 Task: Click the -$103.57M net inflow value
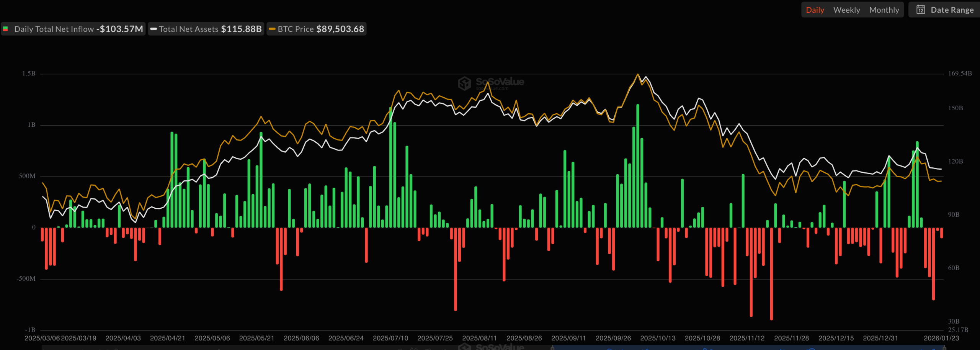(119, 29)
